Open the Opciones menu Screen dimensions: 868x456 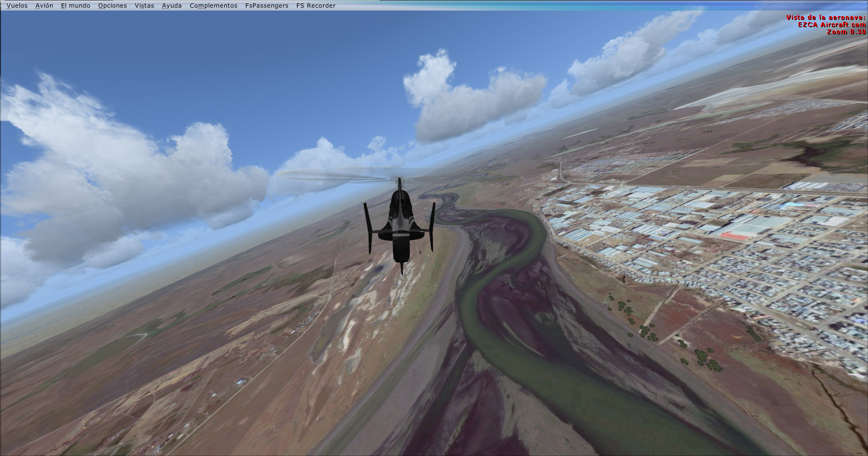[112, 6]
